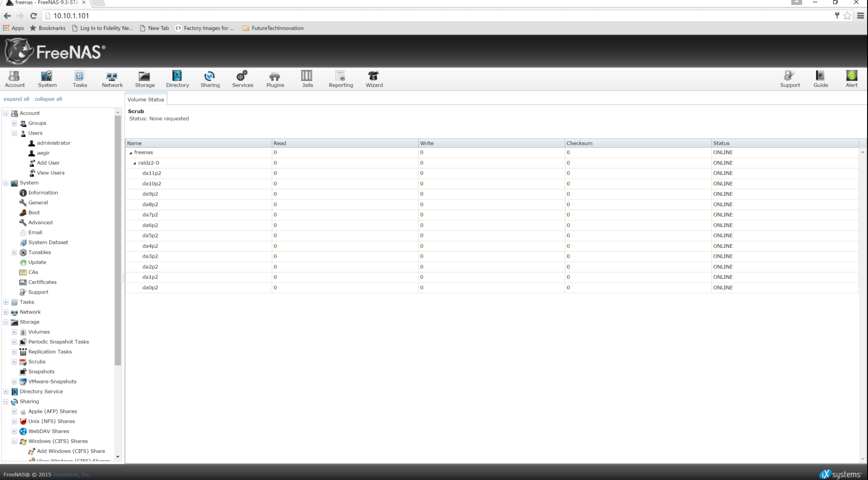Image resolution: width=868 pixels, height=480 pixels.
Task: Open the Jails toolbar icon
Action: point(307,79)
